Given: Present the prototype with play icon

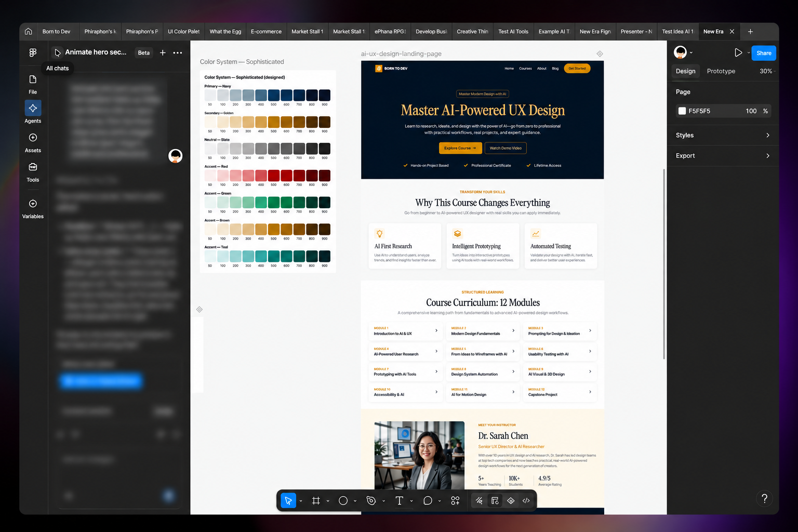Looking at the screenshot, I should (738, 52).
